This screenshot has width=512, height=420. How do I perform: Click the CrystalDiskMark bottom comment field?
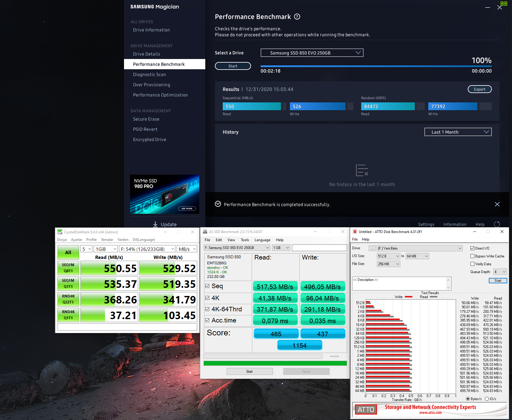pos(127,327)
